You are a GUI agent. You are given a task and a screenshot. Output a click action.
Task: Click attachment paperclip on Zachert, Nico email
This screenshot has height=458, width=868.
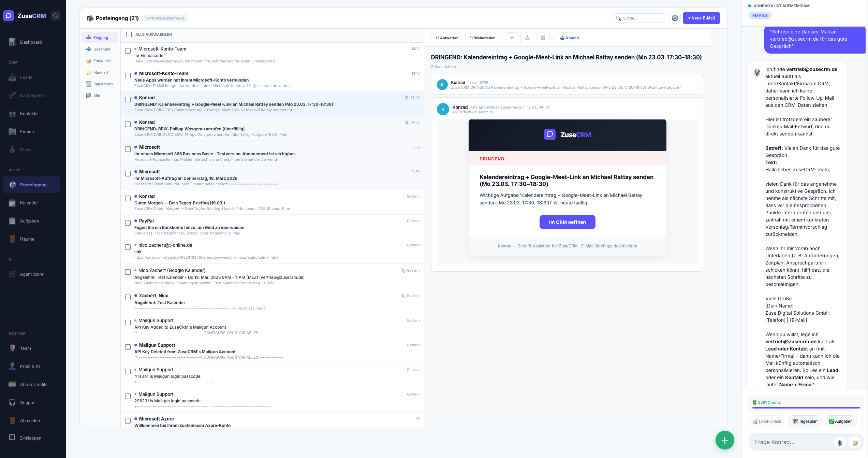click(x=403, y=296)
